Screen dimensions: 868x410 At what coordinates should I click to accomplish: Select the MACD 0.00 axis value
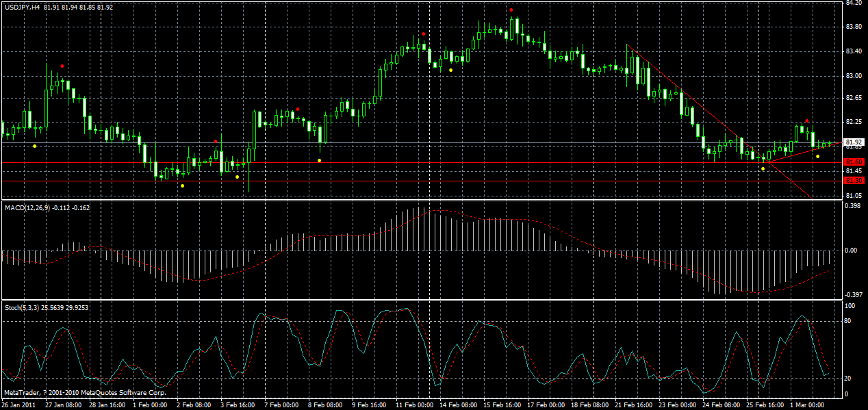(x=851, y=248)
